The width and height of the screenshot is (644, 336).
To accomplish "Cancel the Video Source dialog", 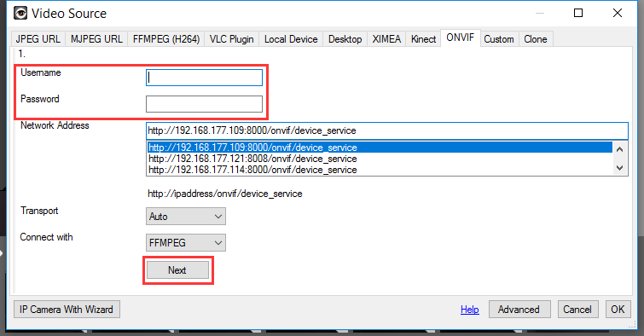I will tap(577, 310).
